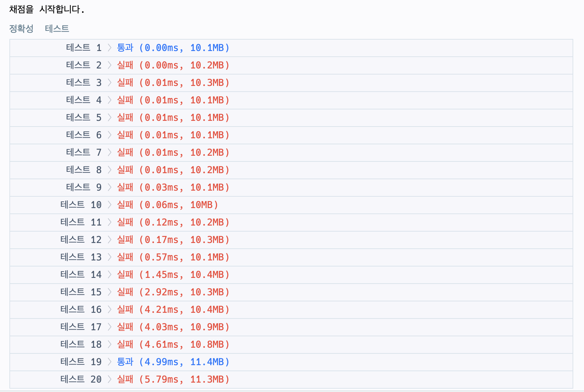Screen dimensions: 584x392
Task: Click the 실패 result in 테스트 8 row
Action: tap(173, 170)
